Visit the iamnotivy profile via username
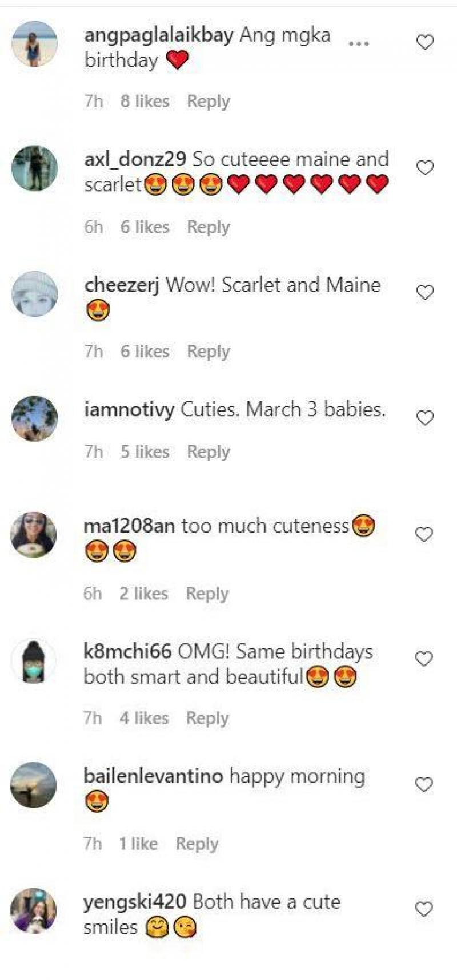 pyautogui.click(x=129, y=410)
